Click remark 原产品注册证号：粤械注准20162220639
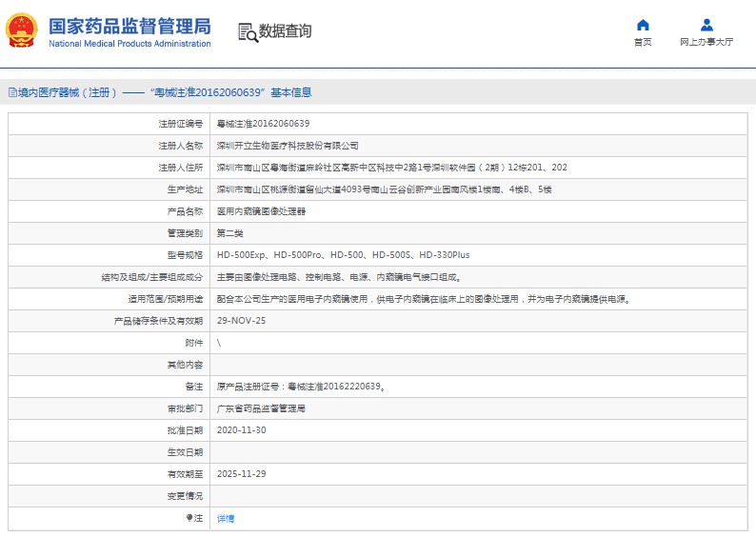This screenshot has height=537, width=756. (301, 387)
